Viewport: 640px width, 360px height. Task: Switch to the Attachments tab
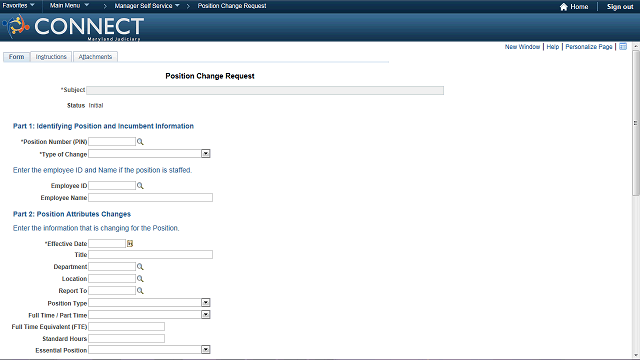(x=95, y=57)
